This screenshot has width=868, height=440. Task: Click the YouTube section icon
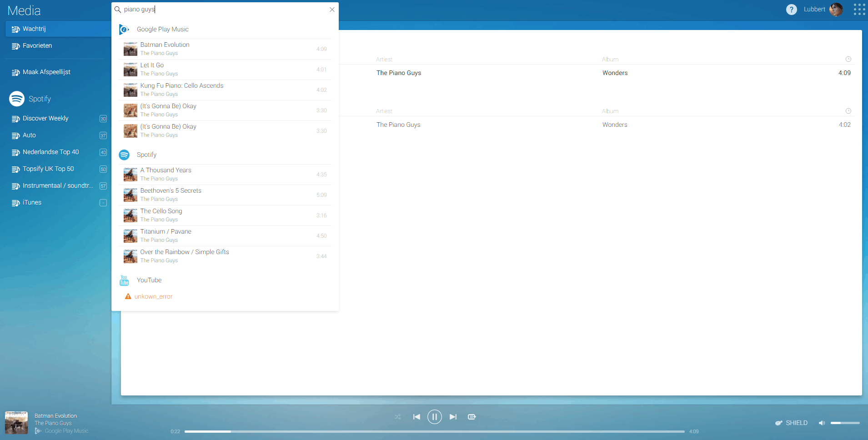click(x=124, y=280)
